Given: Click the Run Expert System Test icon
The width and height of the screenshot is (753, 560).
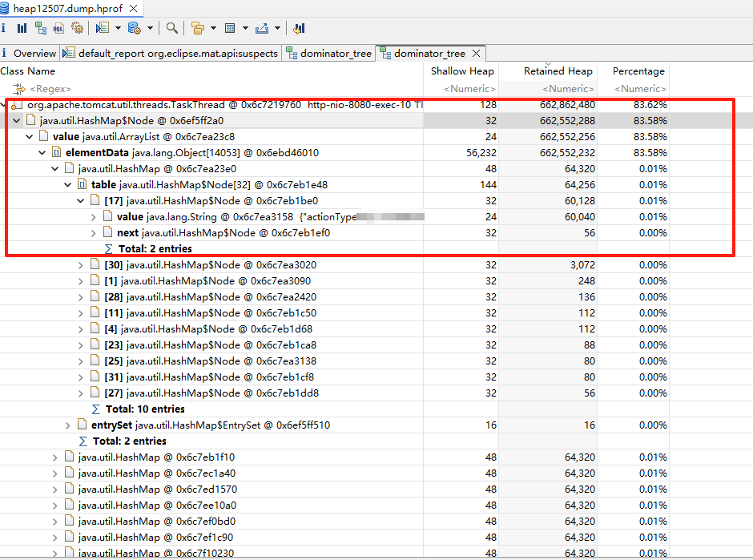Looking at the screenshot, I should coord(102,28).
